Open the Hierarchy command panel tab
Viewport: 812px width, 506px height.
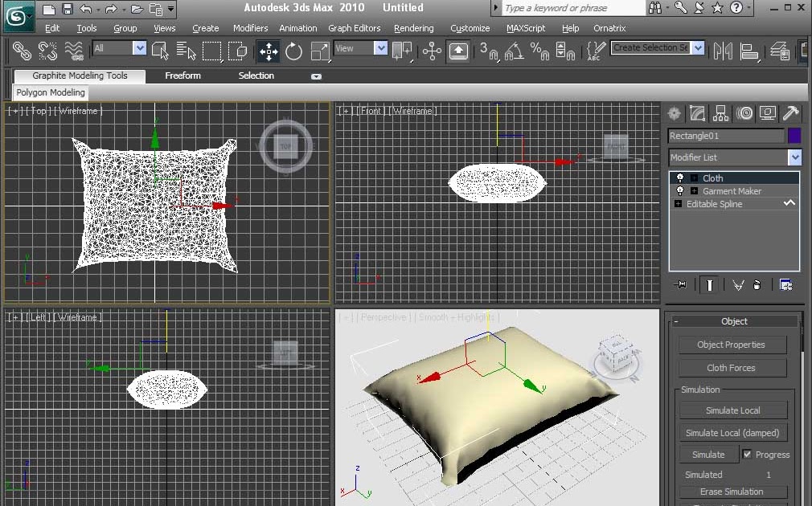click(720, 113)
